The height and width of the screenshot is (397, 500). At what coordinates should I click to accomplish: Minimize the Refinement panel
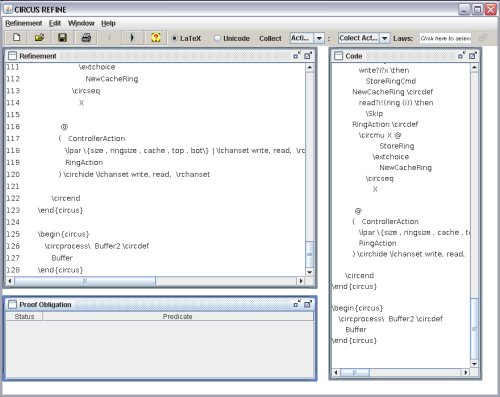(x=297, y=55)
